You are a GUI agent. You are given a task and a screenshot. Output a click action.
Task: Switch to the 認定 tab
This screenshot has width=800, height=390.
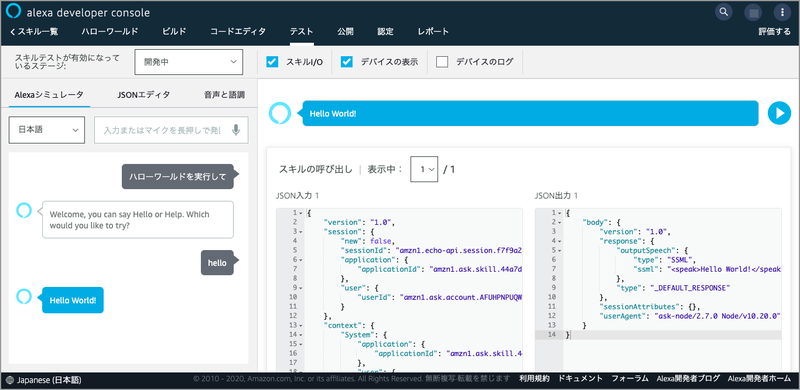[x=385, y=32]
